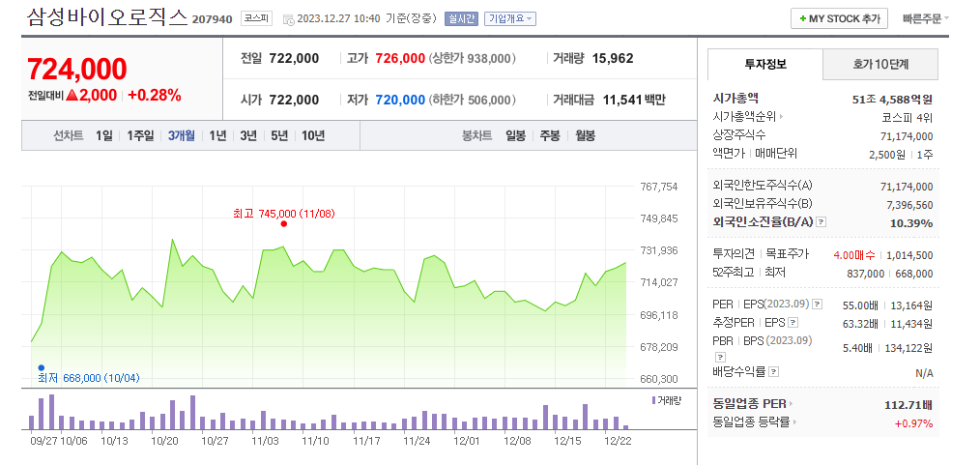Select the 1년 line chart period
The image size is (980, 465).
pos(217,135)
